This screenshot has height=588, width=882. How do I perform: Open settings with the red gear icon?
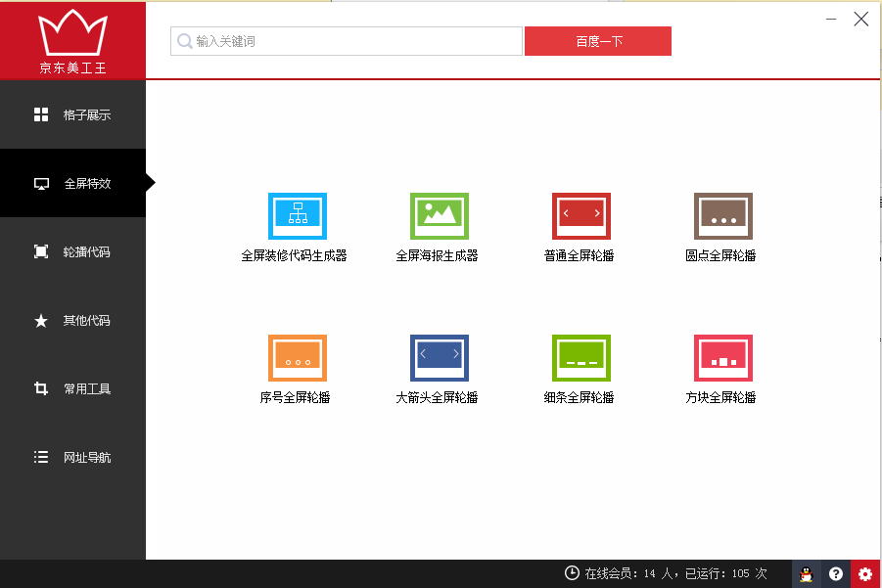click(x=865, y=574)
